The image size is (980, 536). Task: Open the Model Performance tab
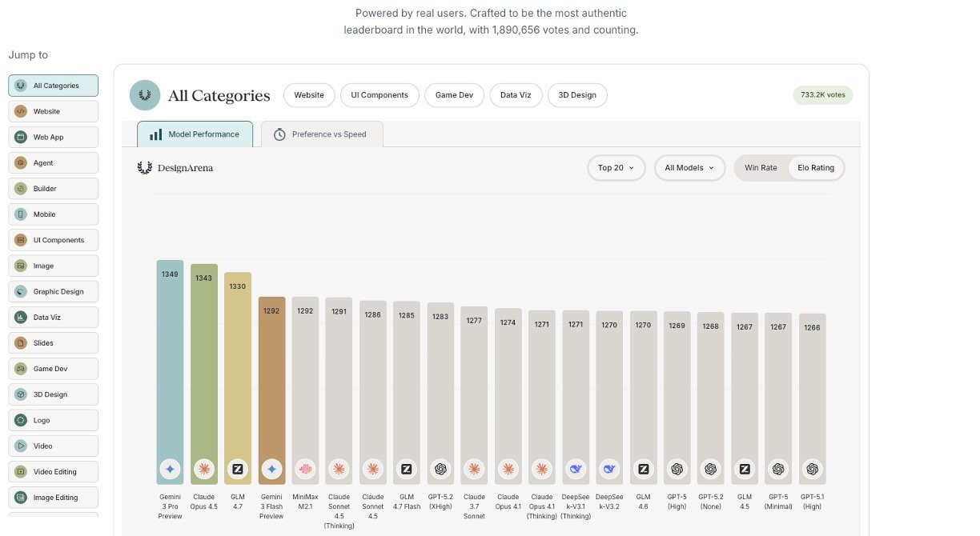(x=195, y=134)
